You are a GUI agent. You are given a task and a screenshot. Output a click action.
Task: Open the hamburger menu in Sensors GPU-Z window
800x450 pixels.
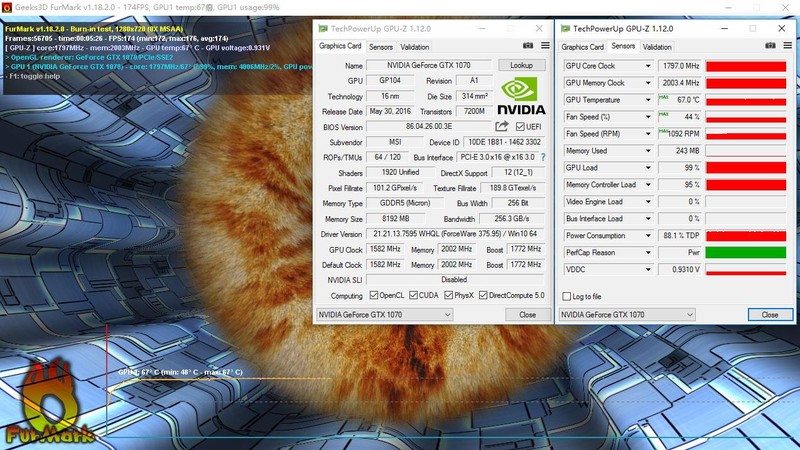click(x=788, y=45)
